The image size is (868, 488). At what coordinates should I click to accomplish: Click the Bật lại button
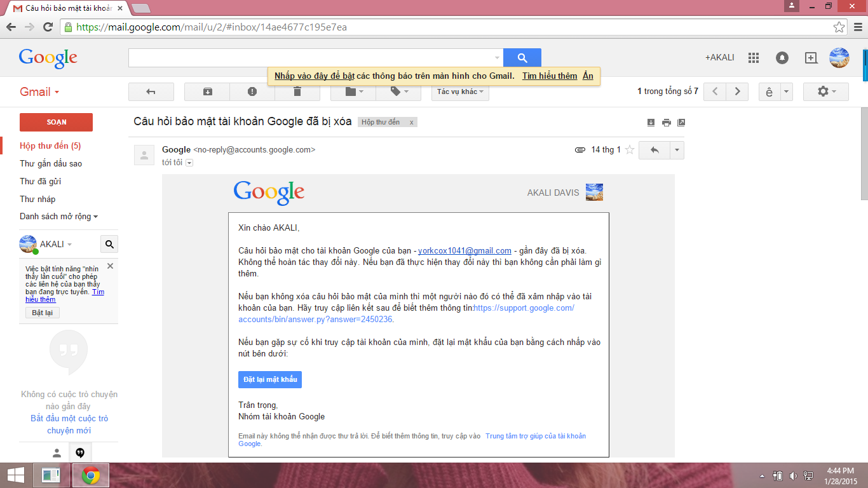[42, 313]
